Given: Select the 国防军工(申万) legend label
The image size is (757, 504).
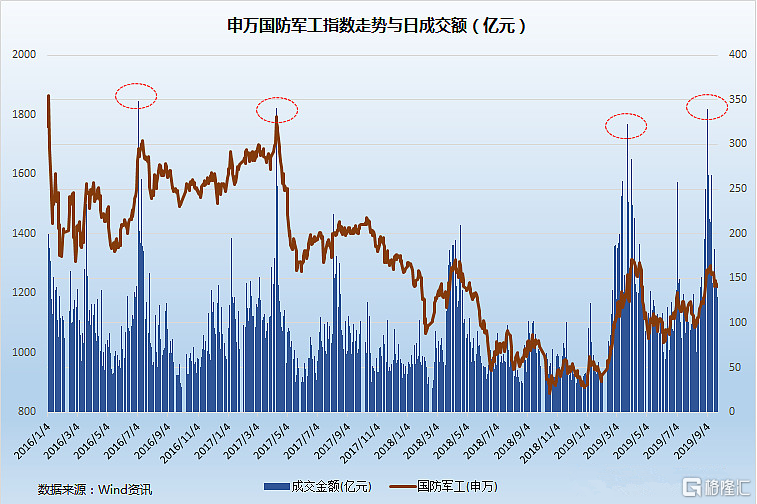Looking at the screenshot, I should [450, 486].
